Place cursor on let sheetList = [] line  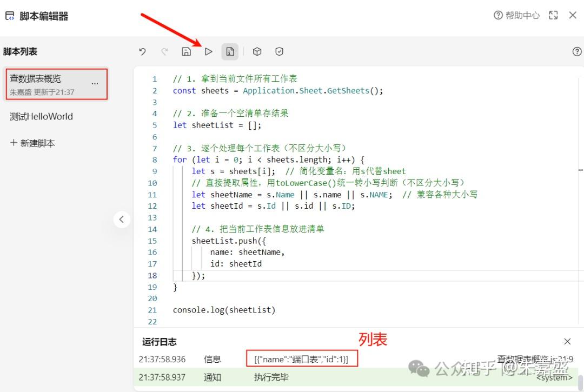coord(217,125)
